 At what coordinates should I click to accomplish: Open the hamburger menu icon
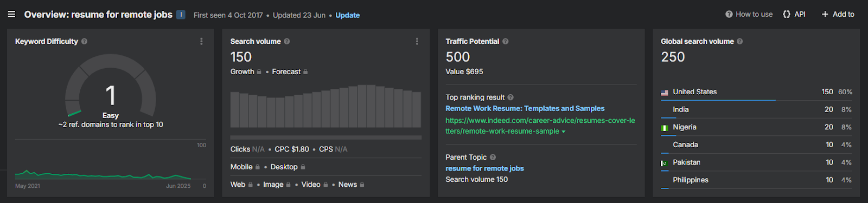(x=11, y=15)
